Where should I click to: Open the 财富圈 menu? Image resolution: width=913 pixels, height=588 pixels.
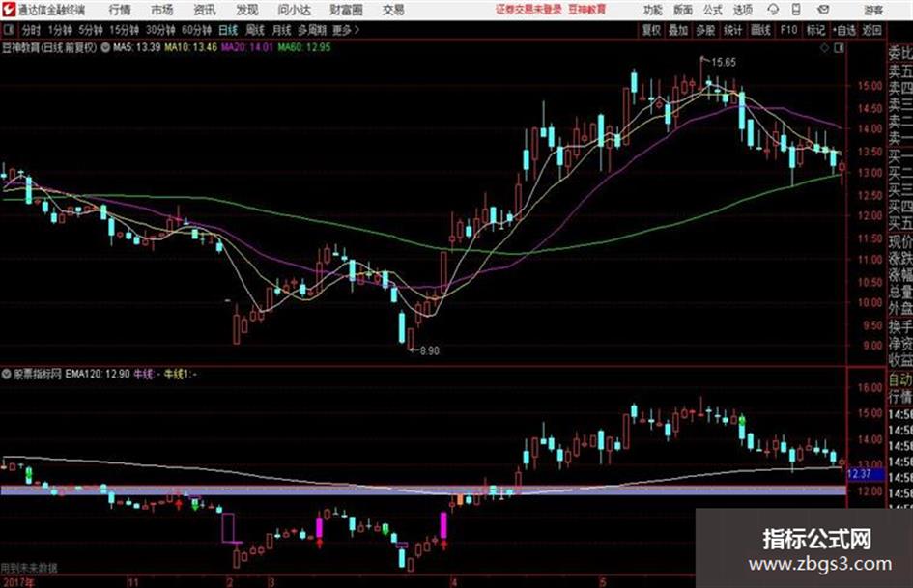pos(346,10)
